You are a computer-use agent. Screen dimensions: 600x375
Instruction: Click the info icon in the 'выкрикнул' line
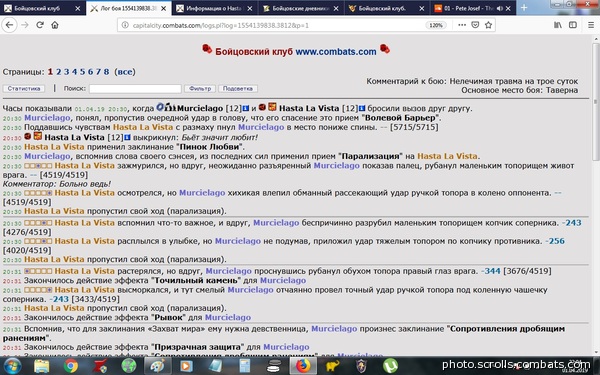coord(127,137)
